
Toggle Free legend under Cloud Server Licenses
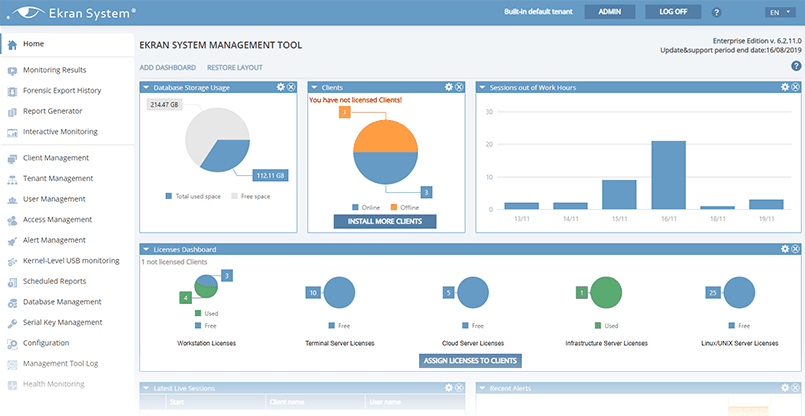(x=473, y=326)
